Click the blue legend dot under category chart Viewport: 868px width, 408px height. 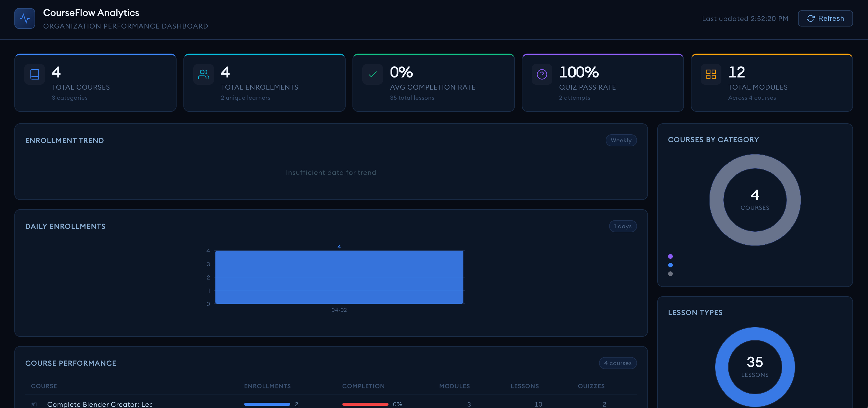(x=670, y=265)
